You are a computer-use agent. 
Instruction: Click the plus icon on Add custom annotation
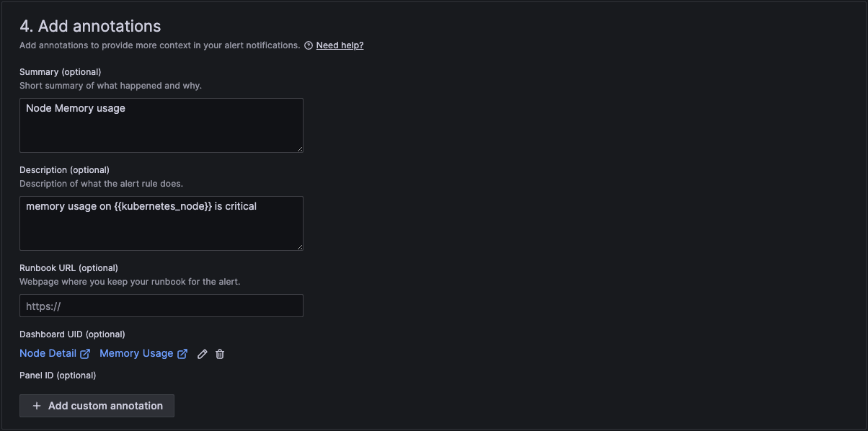point(36,405)
